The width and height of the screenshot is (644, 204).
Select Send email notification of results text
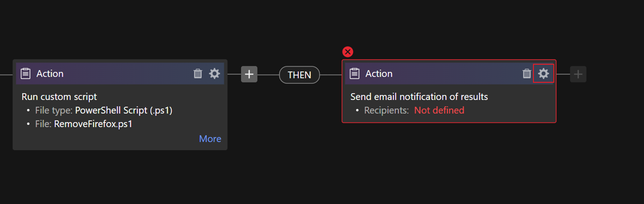pos(419,97)
